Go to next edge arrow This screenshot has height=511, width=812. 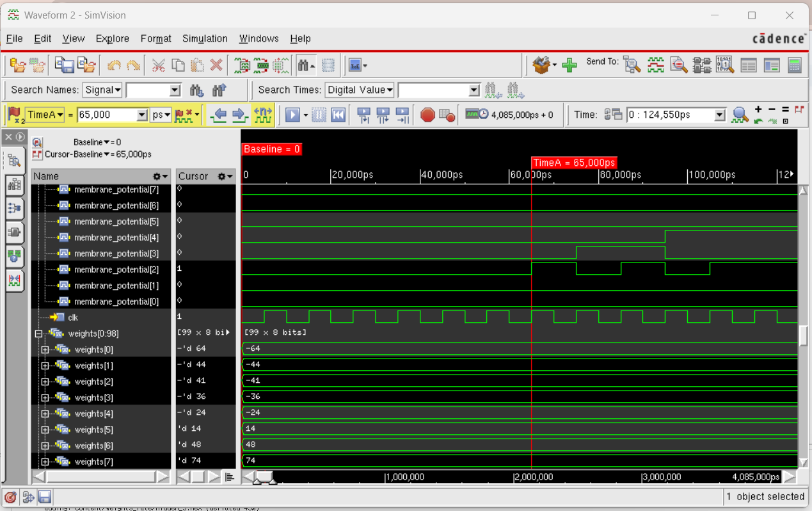point(239,115)
